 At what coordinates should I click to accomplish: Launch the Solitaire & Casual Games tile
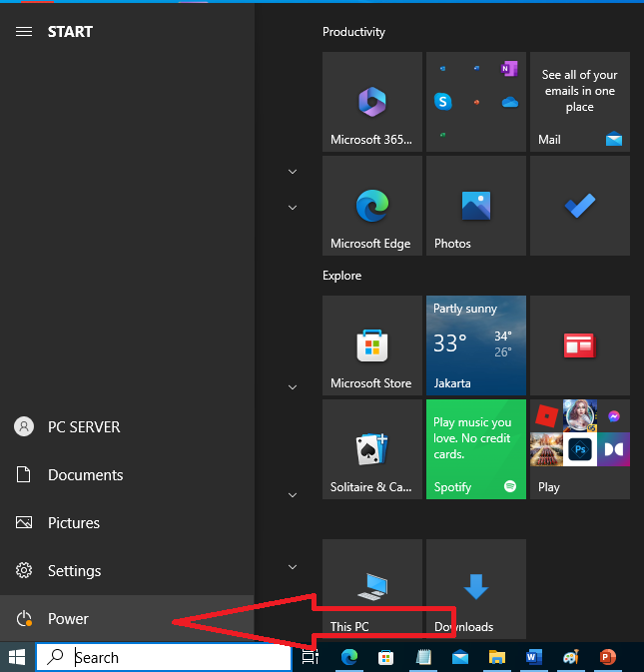(371, 449)
